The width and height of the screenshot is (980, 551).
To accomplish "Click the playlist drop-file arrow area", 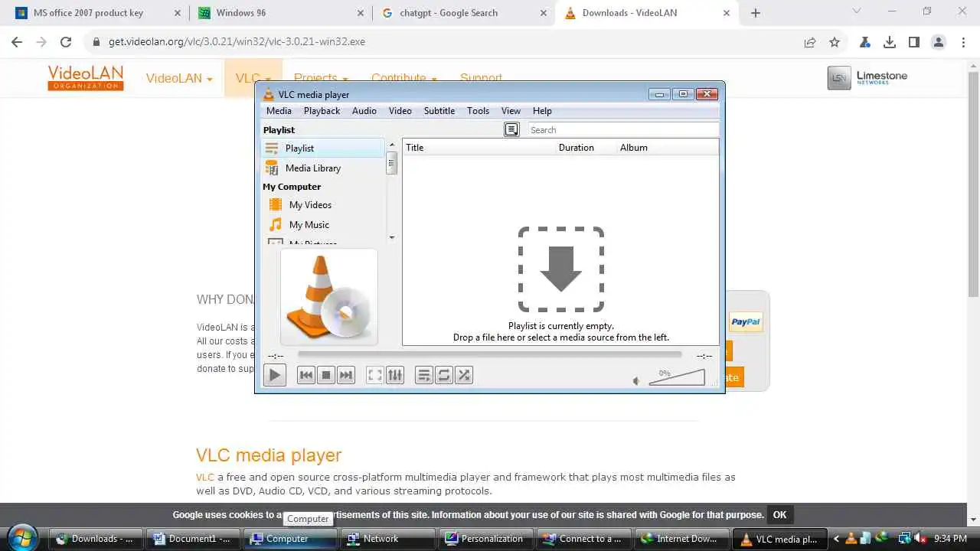I will (x=561, y=269).
